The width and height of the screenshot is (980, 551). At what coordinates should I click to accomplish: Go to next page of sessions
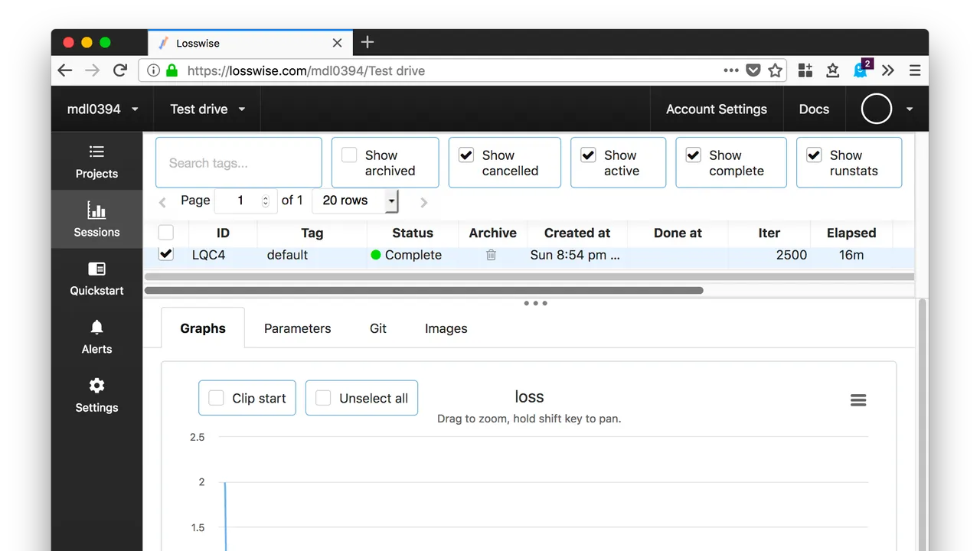pos(424,202)
